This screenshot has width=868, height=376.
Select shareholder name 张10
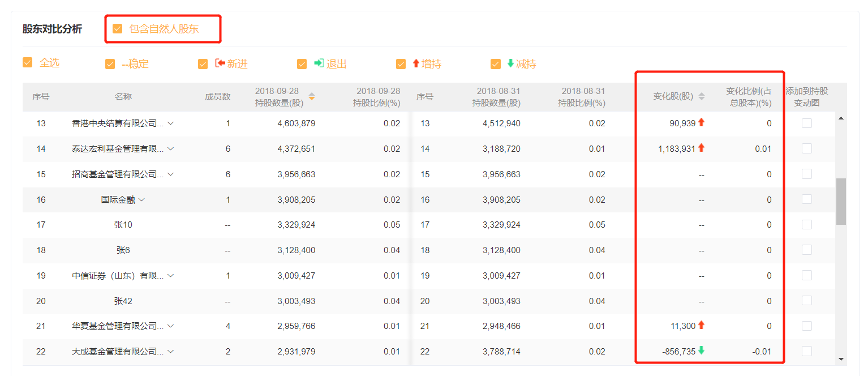(x=123, y=225)
